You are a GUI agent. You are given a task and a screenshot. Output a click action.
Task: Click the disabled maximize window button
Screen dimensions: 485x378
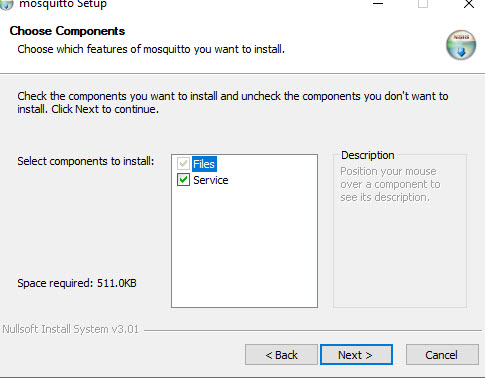[x=423, y=4]
